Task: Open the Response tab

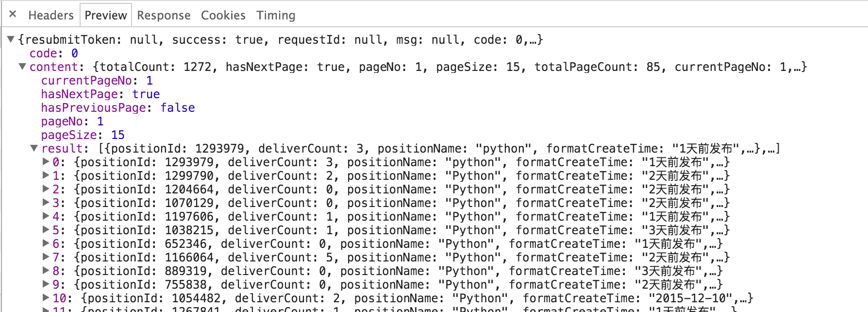Action: coord(164,15)
